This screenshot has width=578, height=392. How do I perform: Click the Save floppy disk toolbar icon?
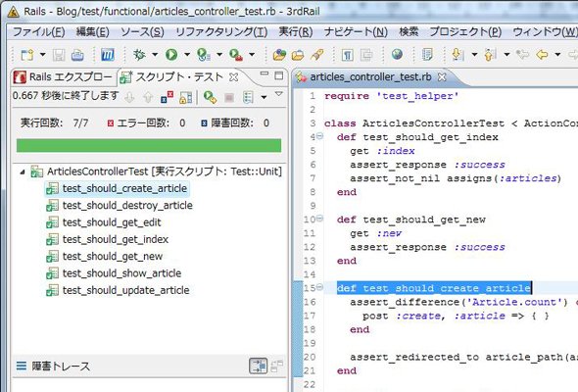click(x=59, y=55)
